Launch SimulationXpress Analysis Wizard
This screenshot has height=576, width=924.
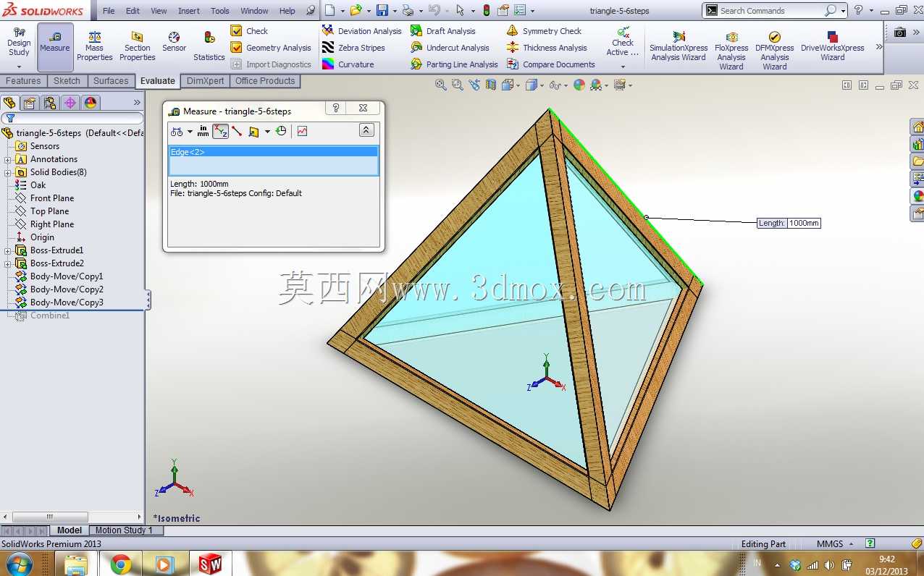(x=679, y=47)
